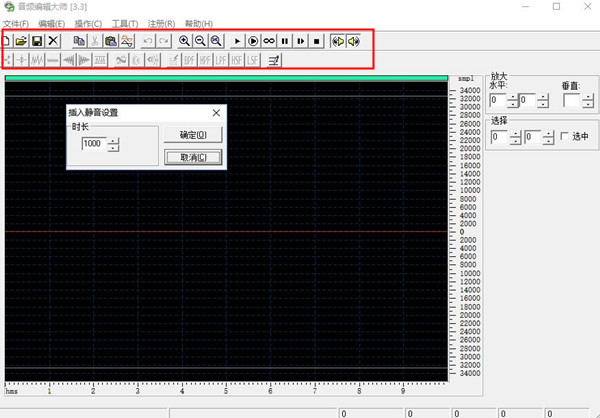This screenshot has width=600, height=418.
Task: Click the scissors Cut icon
Action: pos(95,41)
